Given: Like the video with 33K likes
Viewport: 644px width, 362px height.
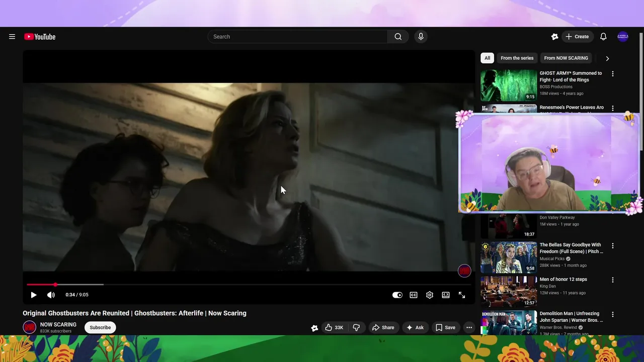Looking at the screenshot, I should tap(334, 327).
